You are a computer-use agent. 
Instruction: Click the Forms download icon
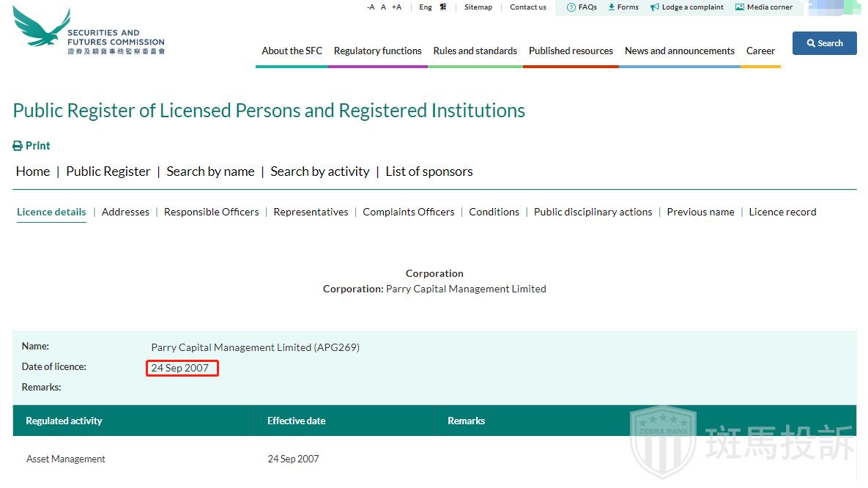pyautogui.click(x=612, y=7)
